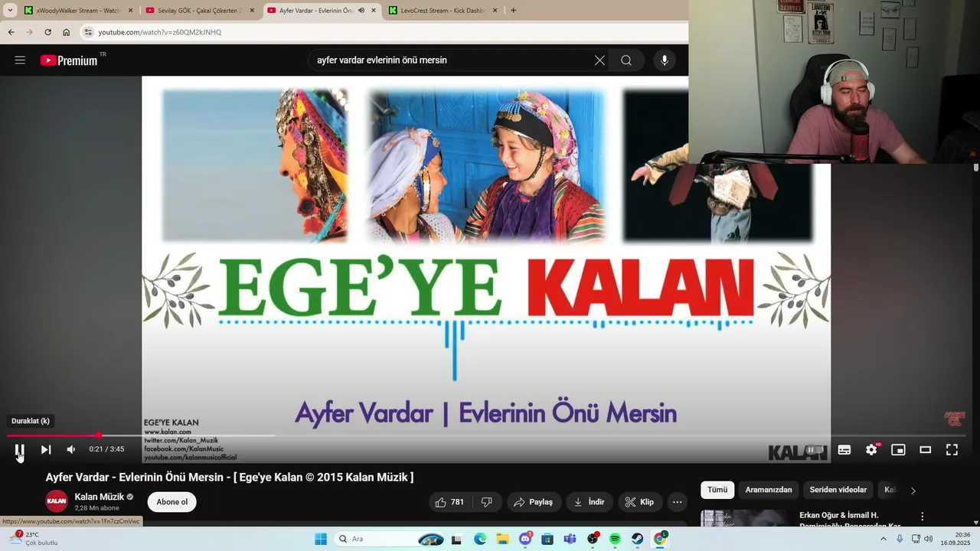The image size is (980, 551).
Task: Open Steam from taskbar
Action: 638,540
